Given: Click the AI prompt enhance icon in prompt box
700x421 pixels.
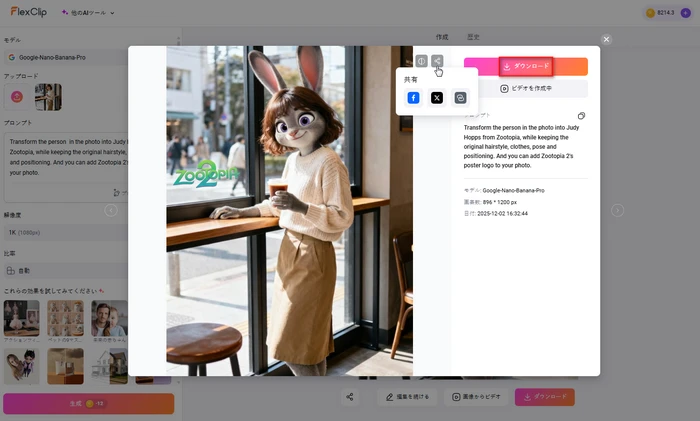Looking at the screenshot, I should 117,192.
